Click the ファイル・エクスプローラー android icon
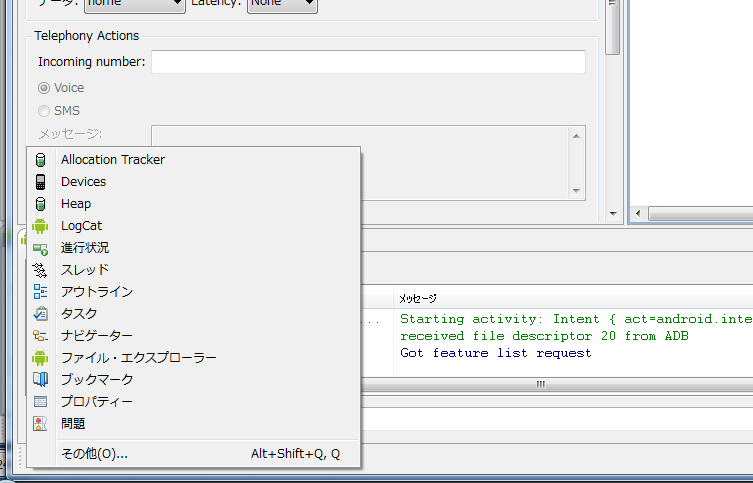Screen dimensions: 753x483 pyautogui.click(x=40, y=358)
